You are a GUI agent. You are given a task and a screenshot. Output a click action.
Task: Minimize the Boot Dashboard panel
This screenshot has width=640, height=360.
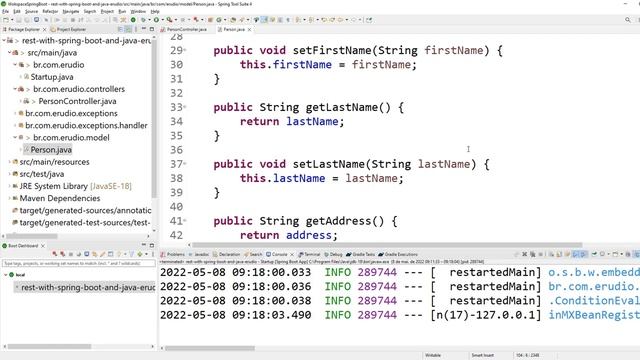pos(144,245)
